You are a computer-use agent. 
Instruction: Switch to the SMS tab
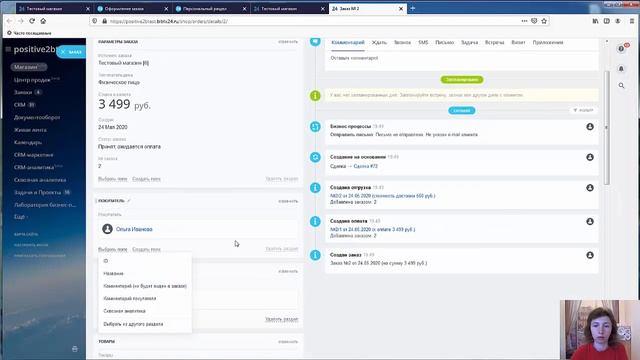[x=423, y=42]
